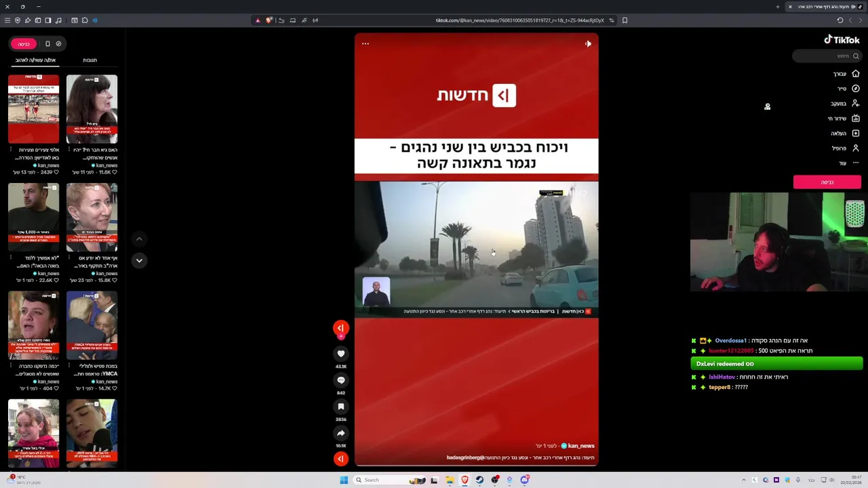Show hidden system tray icons chevron
This screenshot has width=868, height=488.
pyautogui.click(x=744, y=480)
